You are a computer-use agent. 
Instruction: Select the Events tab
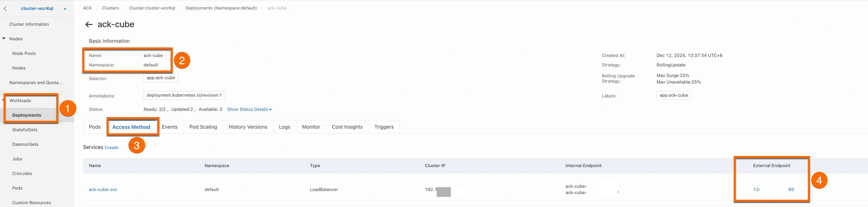point(169,127)
